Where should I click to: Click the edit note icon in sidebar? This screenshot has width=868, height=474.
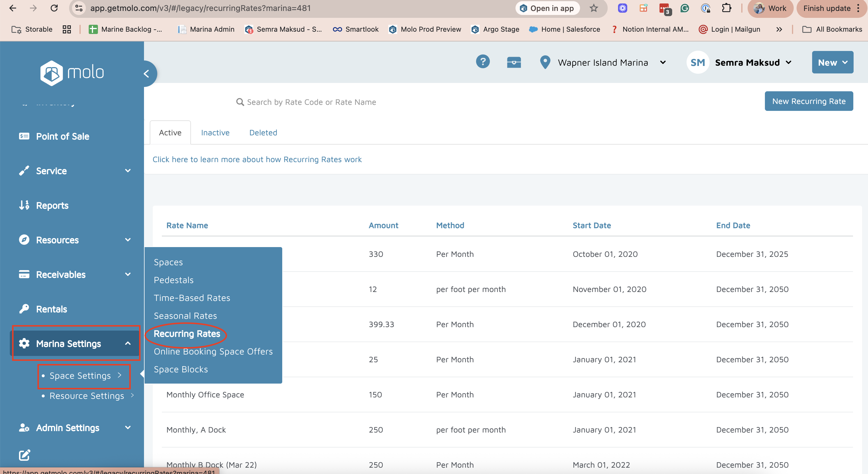tap(24, 455)
